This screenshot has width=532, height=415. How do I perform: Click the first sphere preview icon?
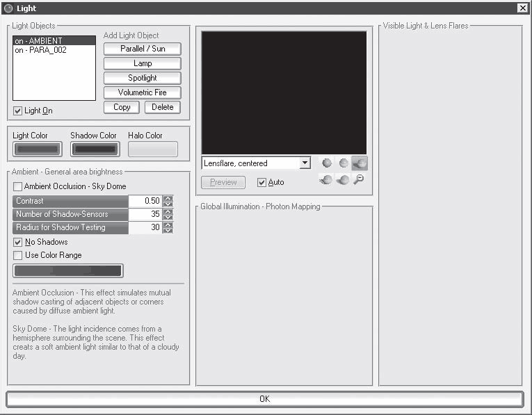click(325, 163)
